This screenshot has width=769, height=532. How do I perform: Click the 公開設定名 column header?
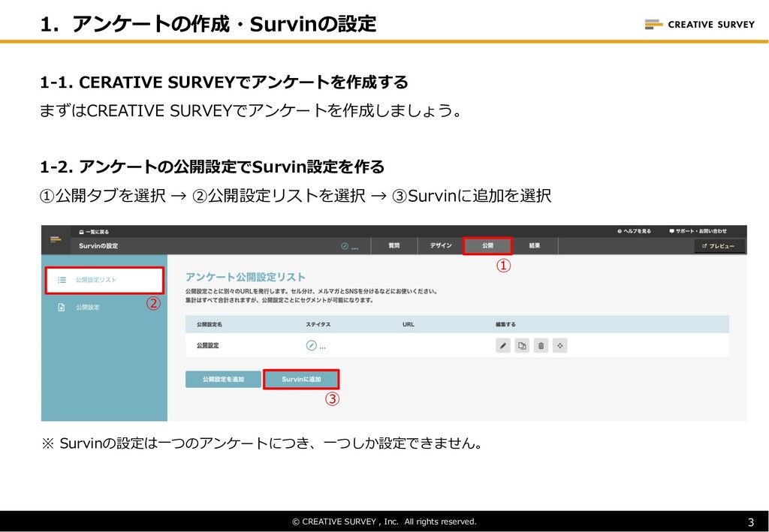coord(210,324)
